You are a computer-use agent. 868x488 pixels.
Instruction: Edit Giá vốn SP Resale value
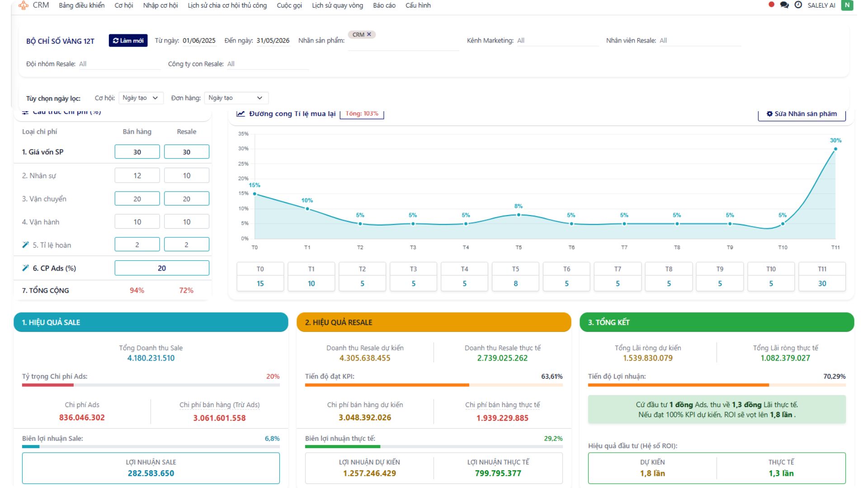(x=186, y=152)
